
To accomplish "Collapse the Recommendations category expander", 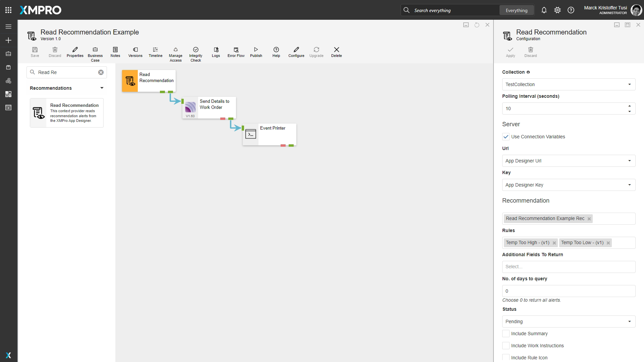I will click(x=102, y=88).
